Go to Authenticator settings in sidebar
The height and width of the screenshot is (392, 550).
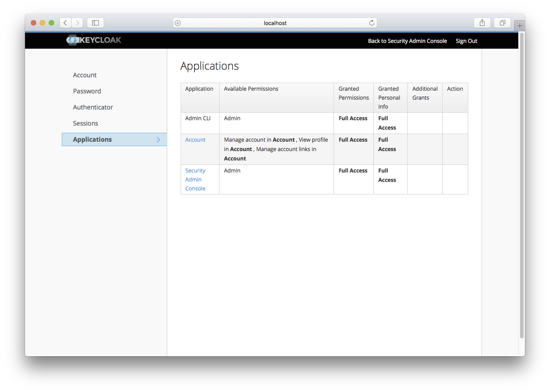tap(93, 107)
